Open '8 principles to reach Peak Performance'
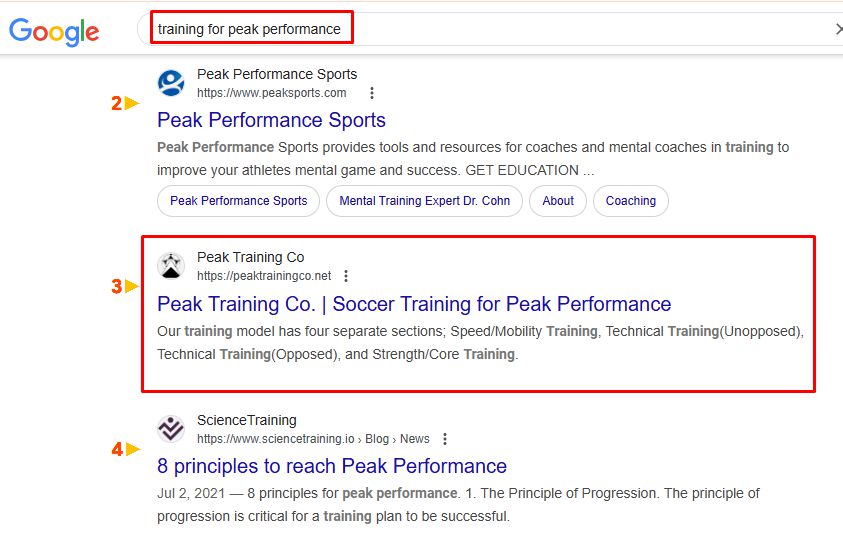The image size is (843, 551). 332,466
